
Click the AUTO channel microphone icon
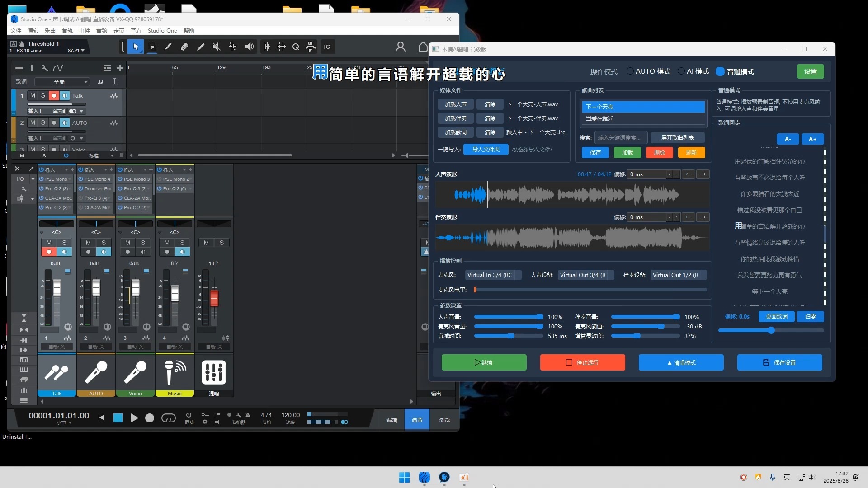pyautogui.click(x=96, y=372)
